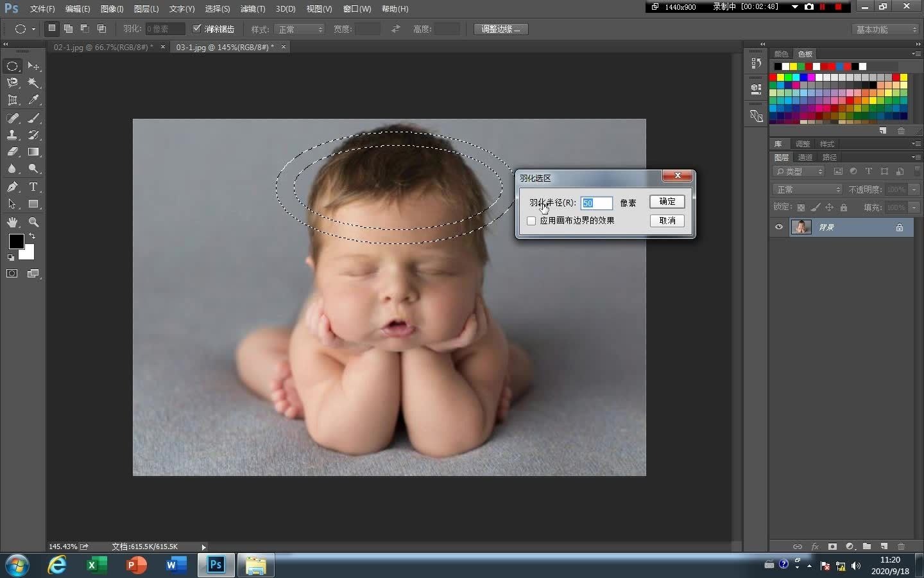Open the 滤镜(T) menu
Viewport: 924px width, 578px height.
pos(252,9)
